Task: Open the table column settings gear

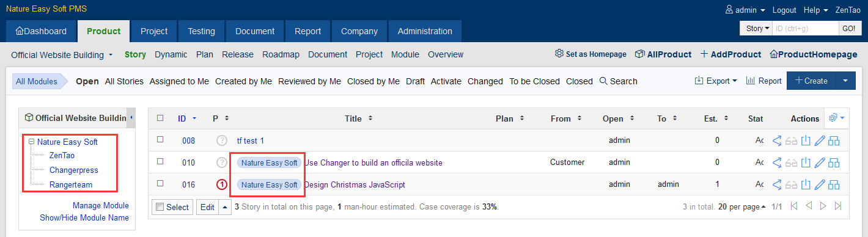Action: tap(836, 118)
